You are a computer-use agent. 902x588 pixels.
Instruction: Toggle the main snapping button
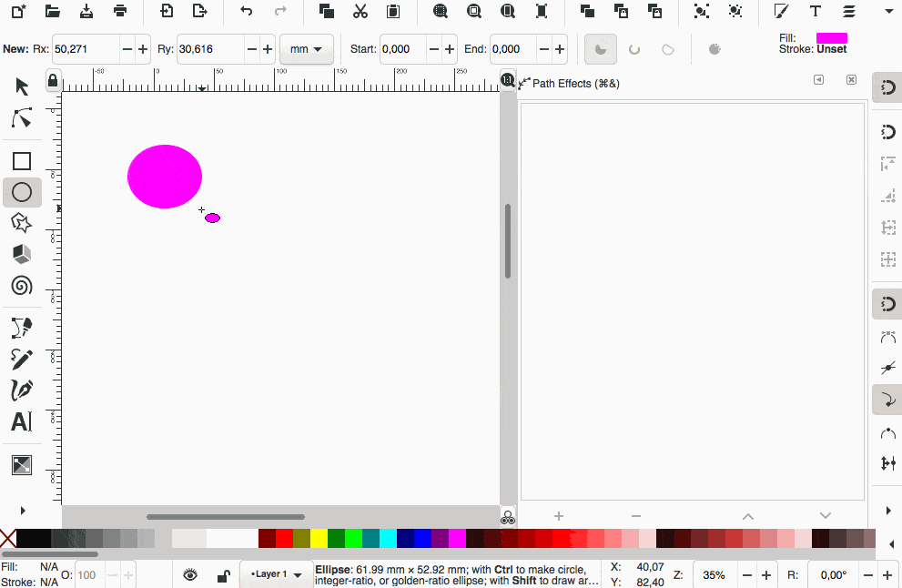[887, 87]
